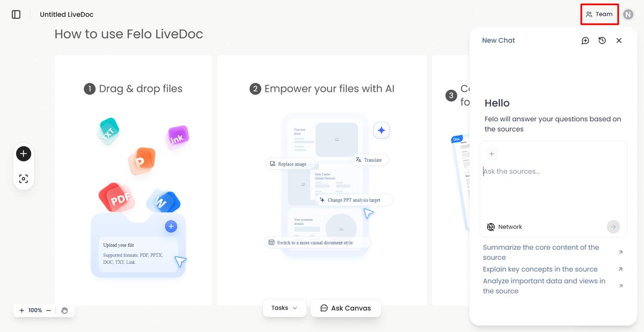Click the Replace image chip

(x=290, y=164)
